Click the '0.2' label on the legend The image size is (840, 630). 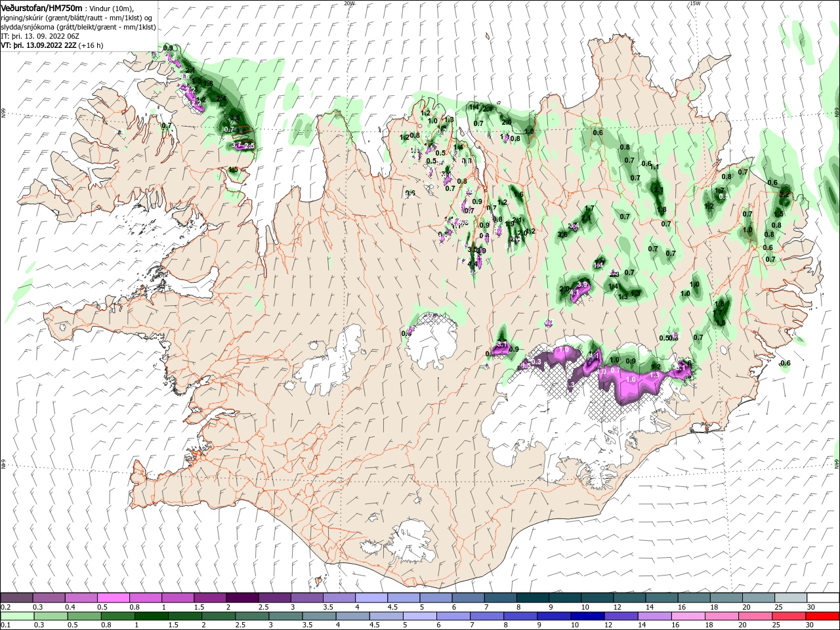pyautogui.click(x=7, y=607)
